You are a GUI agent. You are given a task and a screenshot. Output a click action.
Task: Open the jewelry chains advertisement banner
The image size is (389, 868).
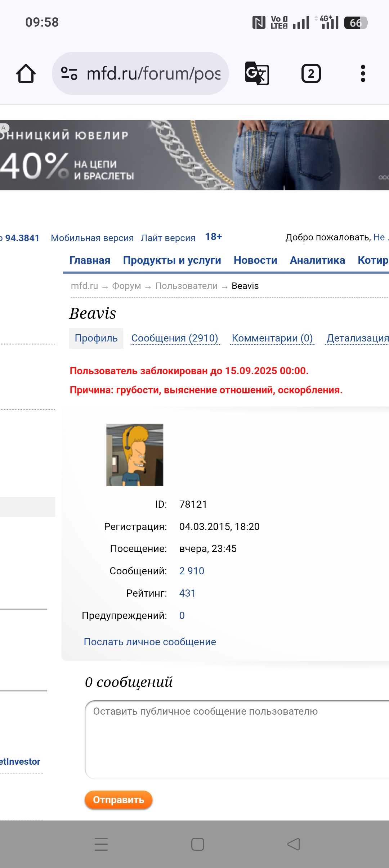(x=194, y=155)
